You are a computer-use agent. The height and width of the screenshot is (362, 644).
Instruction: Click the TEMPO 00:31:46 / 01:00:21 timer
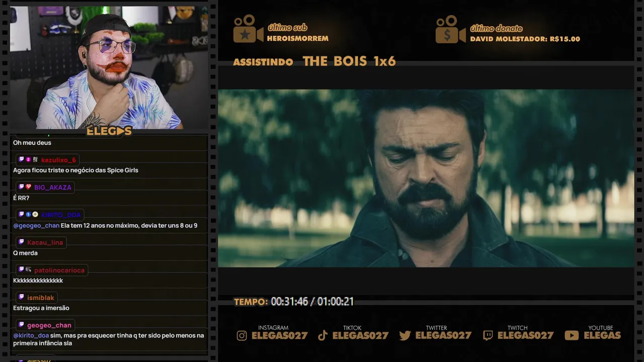pos(294,302)
